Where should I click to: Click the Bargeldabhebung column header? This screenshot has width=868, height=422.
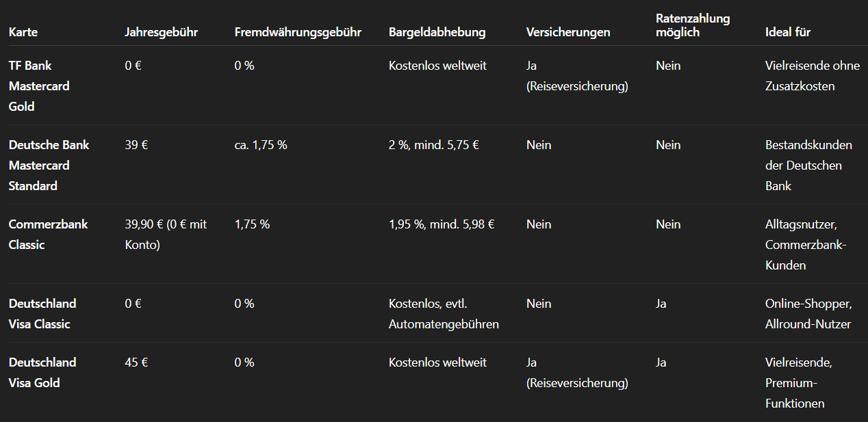tap(437, 32)
